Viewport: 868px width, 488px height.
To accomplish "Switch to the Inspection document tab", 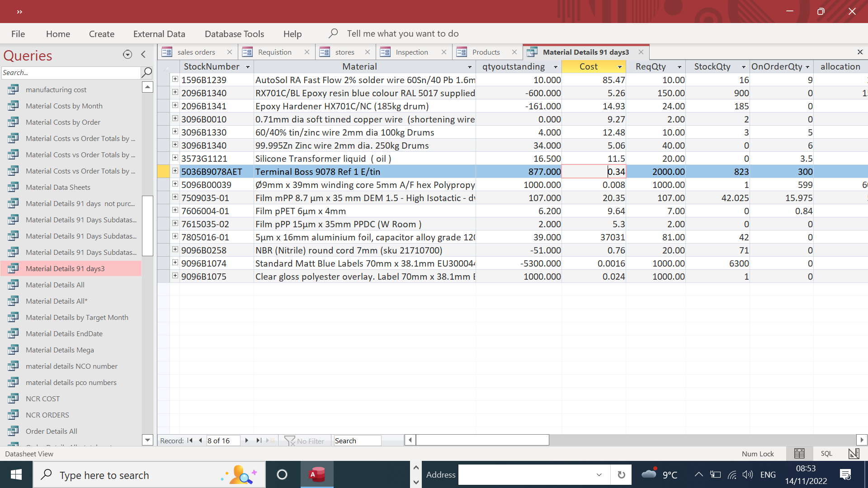I will tap(411, 52).
